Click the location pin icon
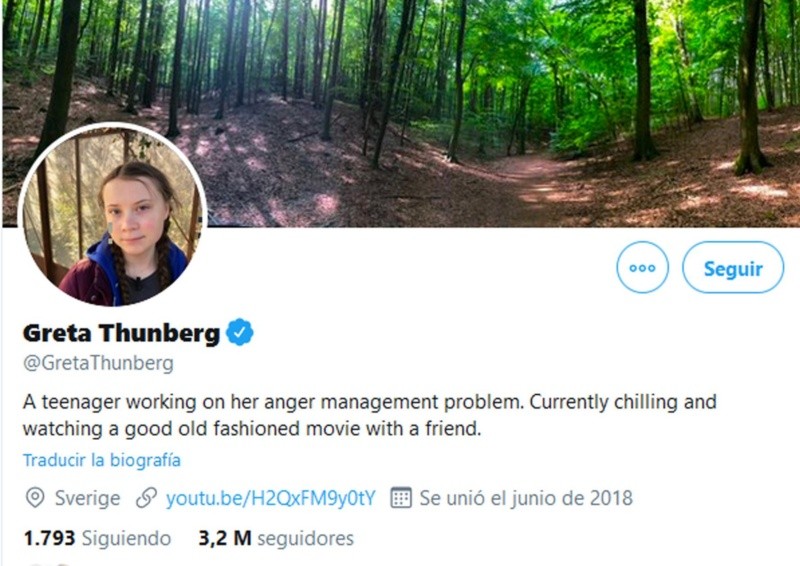This screenshot has width=800, height=566. [35, 497]
